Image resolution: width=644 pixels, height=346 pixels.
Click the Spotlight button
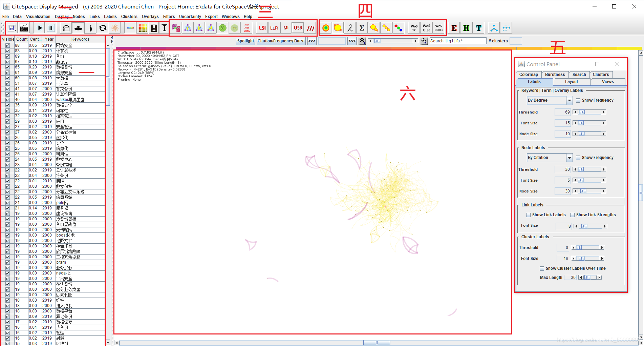pos(245,41)
